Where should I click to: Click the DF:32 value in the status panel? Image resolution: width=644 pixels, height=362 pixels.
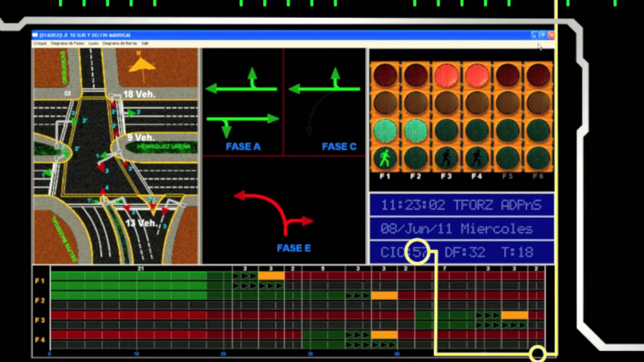tap(465, 252)
